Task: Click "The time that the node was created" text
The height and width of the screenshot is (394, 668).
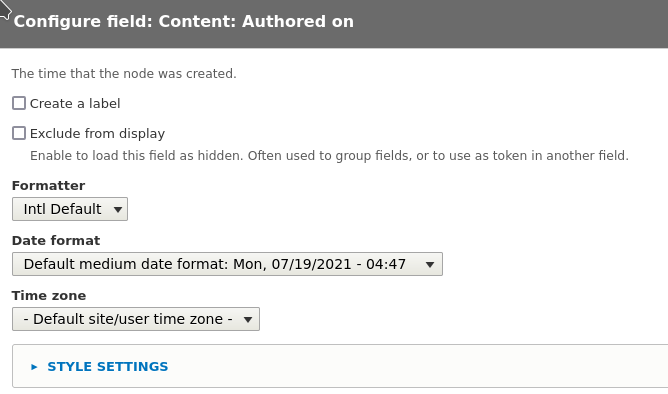Action: 124,74
